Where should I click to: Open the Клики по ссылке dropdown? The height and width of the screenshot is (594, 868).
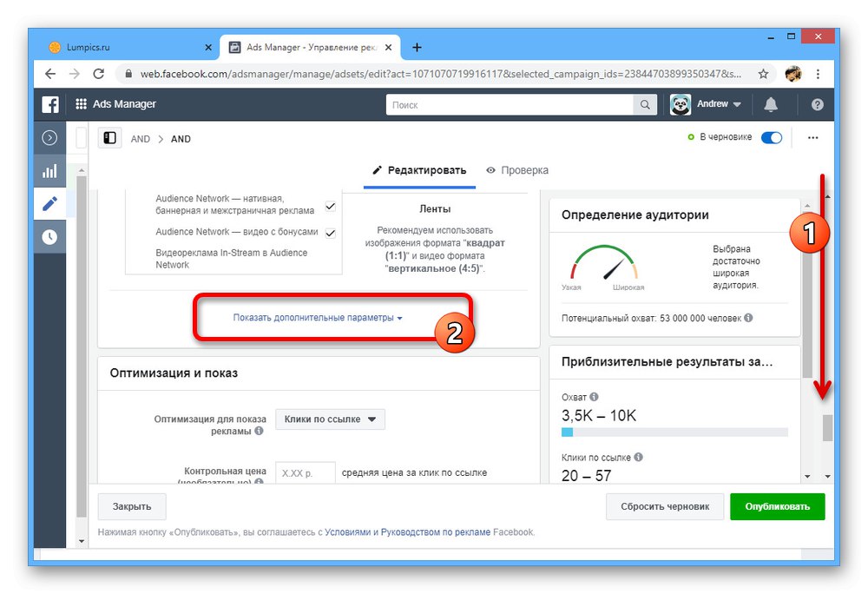[x=330, y=419]
